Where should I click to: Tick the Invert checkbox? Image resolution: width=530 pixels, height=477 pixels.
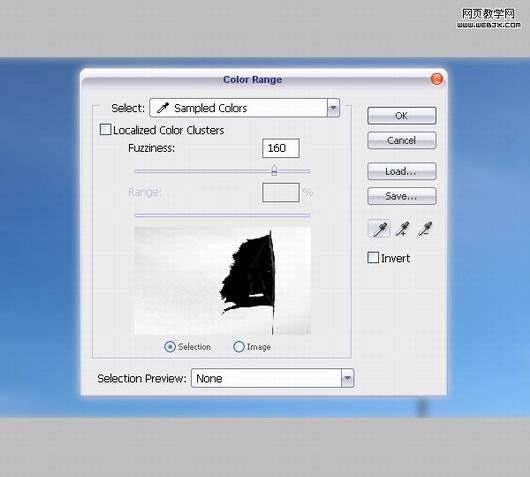tap(373, 258)
